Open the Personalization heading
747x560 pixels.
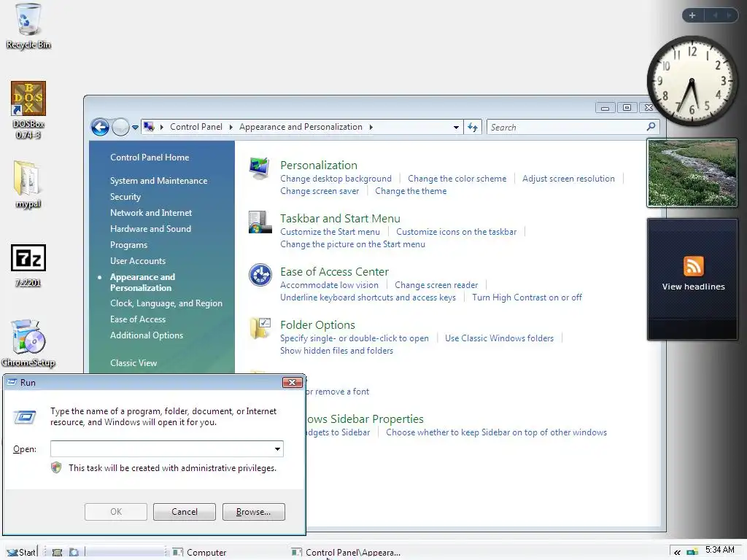(x=319, y=166)
